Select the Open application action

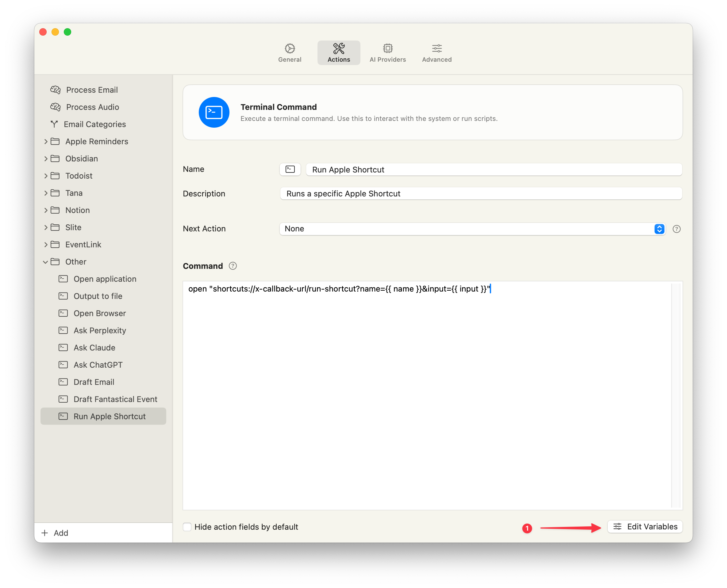(103, 279)
